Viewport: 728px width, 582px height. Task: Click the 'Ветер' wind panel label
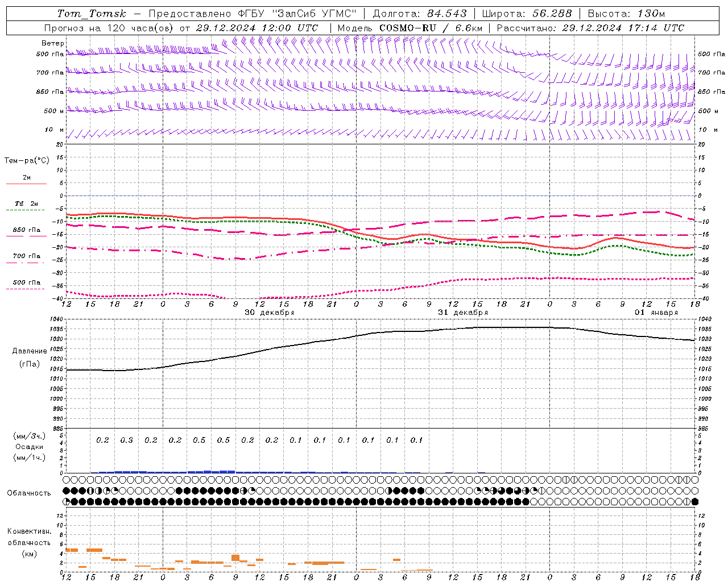tap(53, 43)
